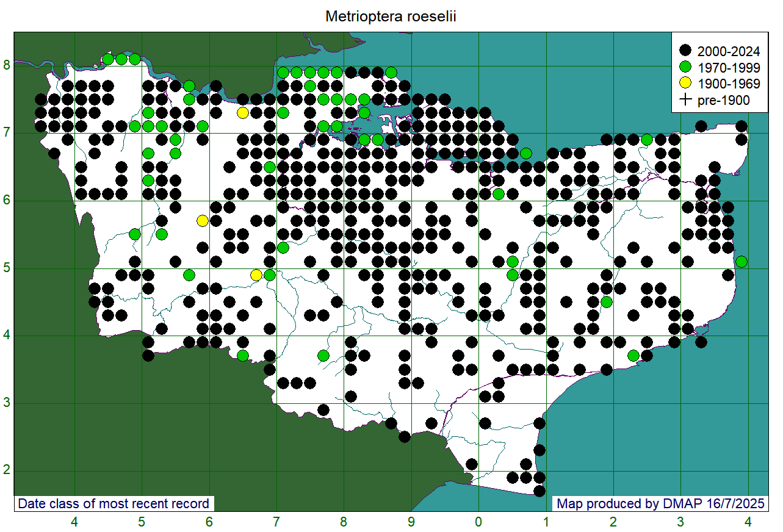Image resolution: width=783 pixels, height=532 pixels.
Task: Click the '2000-2024' legend label
Action: (x=729, y=50)
